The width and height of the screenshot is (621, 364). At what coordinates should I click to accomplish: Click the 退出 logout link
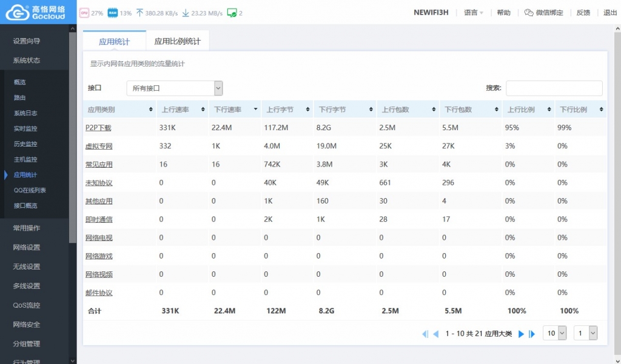tap(610, 13)
